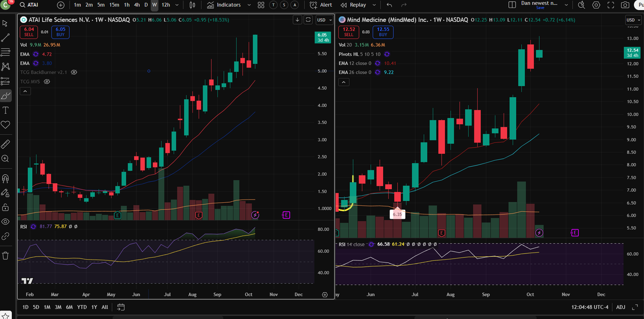Open the heart icons and stickers tool
The height and width of the screenshot is (319, 644).
click(x=5, y=124)
